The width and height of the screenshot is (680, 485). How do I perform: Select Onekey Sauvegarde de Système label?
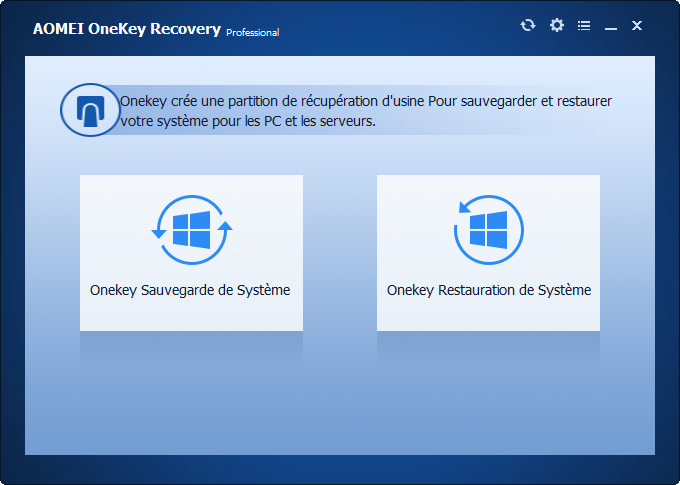[190, 290]
